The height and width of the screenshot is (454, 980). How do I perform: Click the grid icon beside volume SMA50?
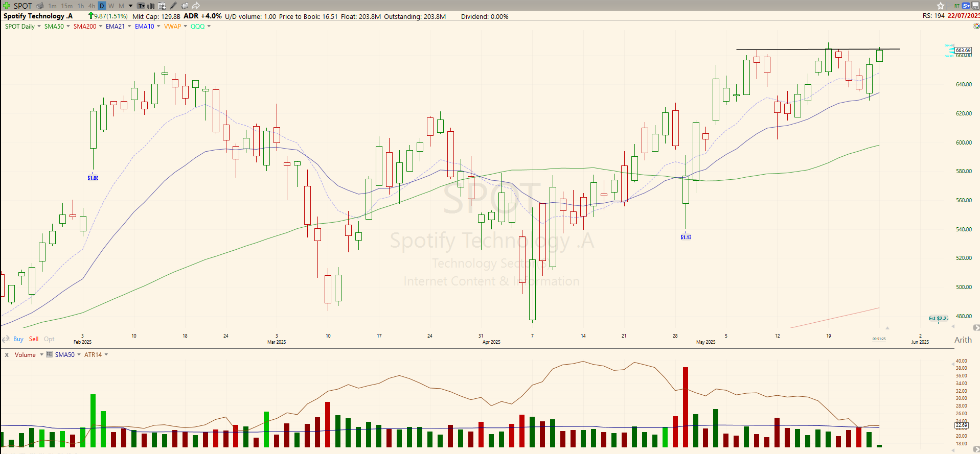[x=50, y=354]
